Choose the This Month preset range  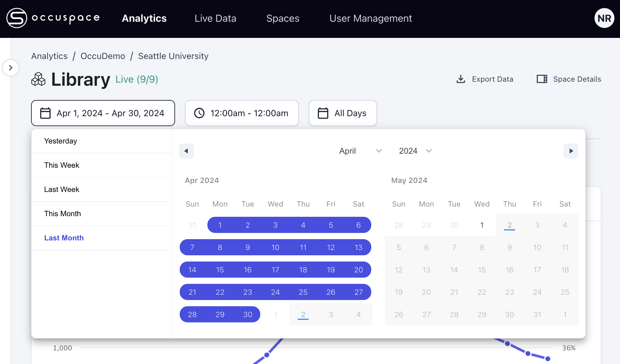(x=62, y=214)
